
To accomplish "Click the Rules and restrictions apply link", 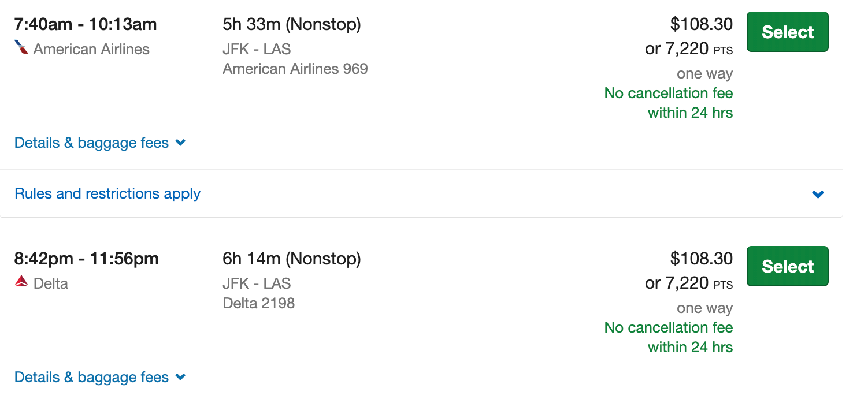I will coord(107,193).
